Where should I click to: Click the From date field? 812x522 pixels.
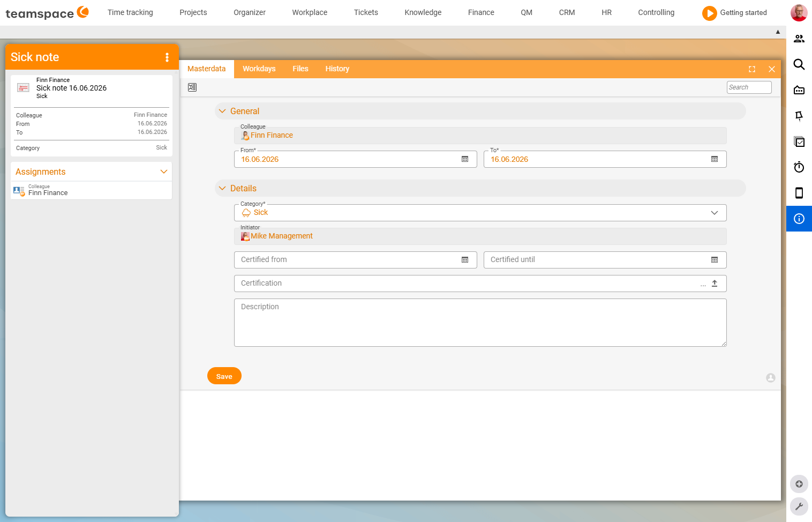click(x=355, y=159)
